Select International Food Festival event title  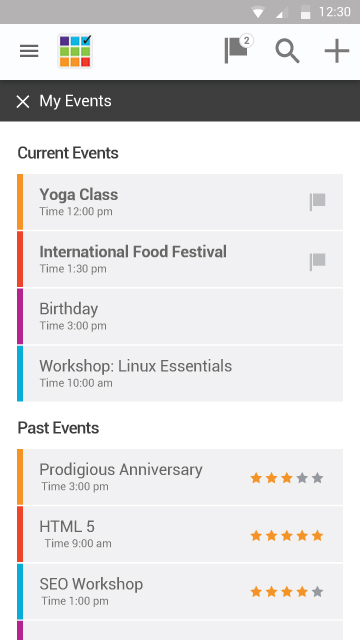tap(133, 252)
